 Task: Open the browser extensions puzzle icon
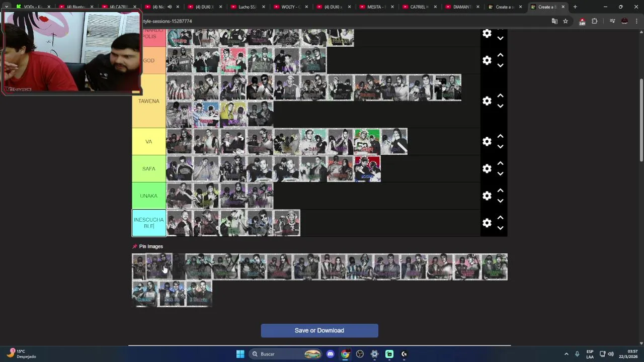[594, 21]
